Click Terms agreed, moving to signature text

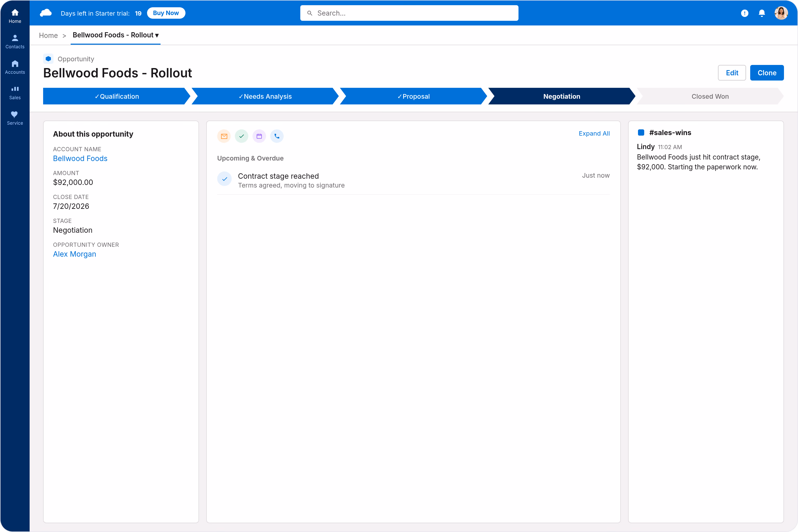click(x=291, y=185)
